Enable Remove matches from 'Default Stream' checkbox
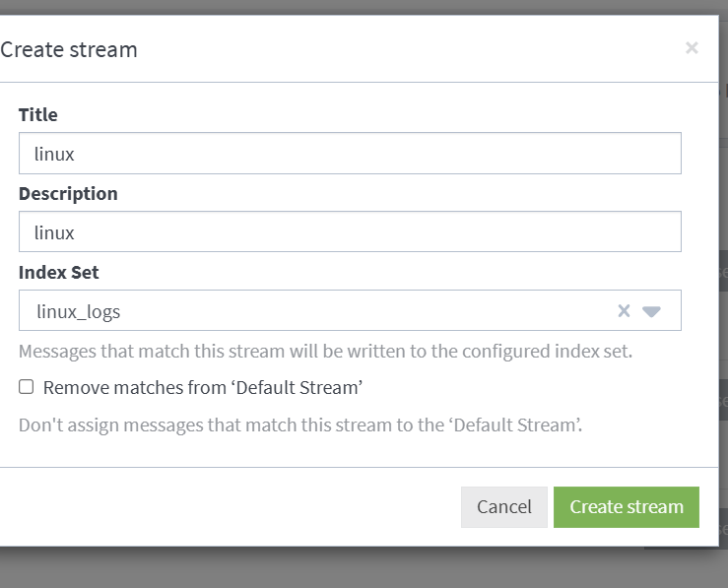728x588 pixels. (x=26, y=387)
